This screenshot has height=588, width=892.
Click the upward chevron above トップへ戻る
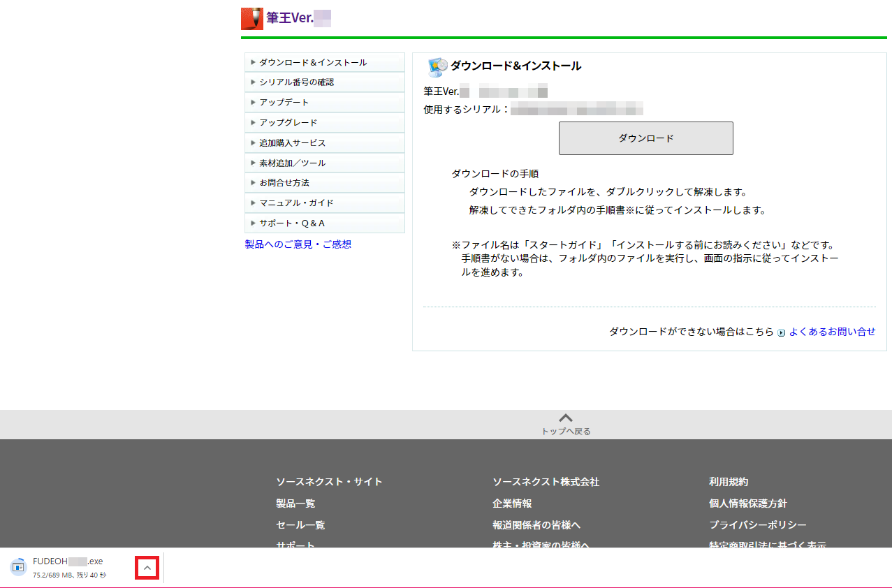[x=566, y=418]
